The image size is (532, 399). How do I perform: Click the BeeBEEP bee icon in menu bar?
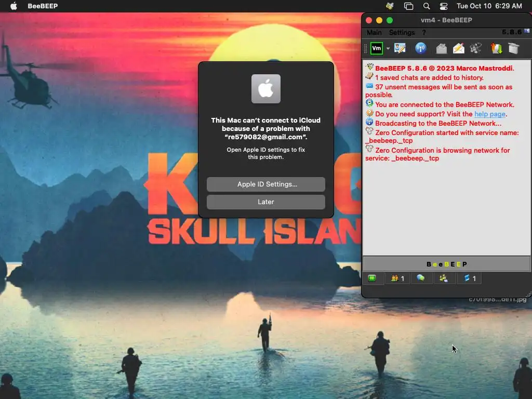(x=390, y=6)
